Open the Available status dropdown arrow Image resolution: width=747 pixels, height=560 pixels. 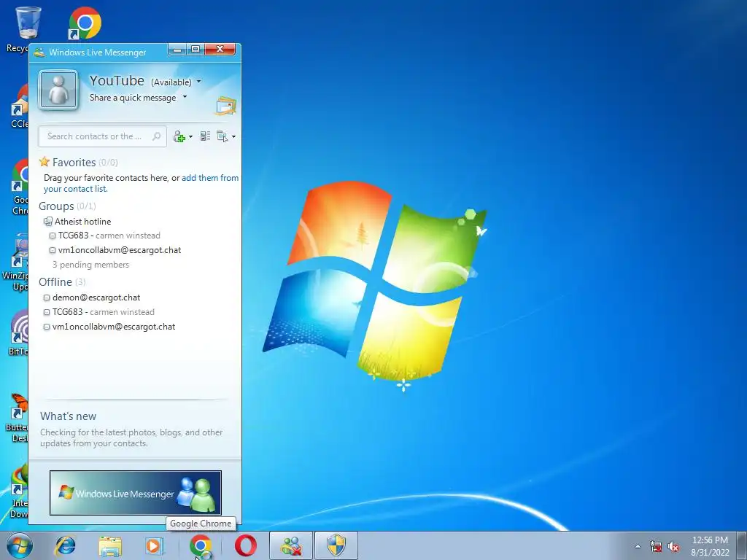tap(198, 82)
